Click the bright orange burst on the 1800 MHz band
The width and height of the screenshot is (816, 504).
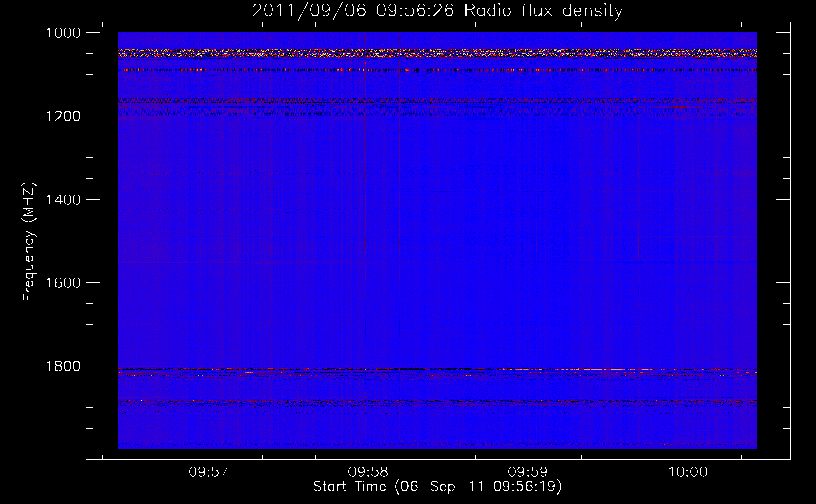point(605,369)
